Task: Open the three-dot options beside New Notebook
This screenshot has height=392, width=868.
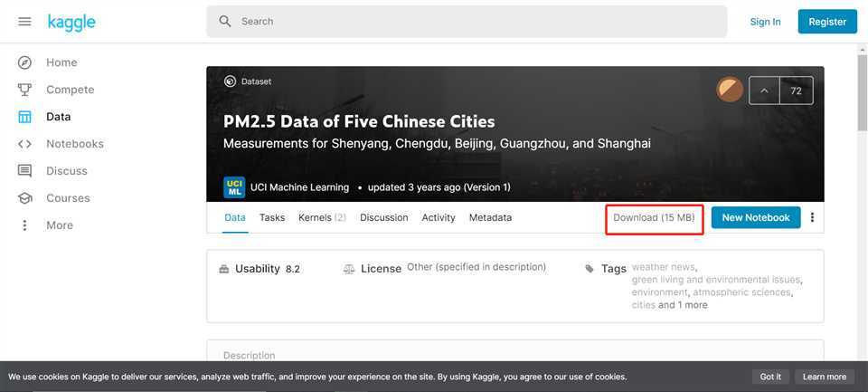Action: coord(812,217)
